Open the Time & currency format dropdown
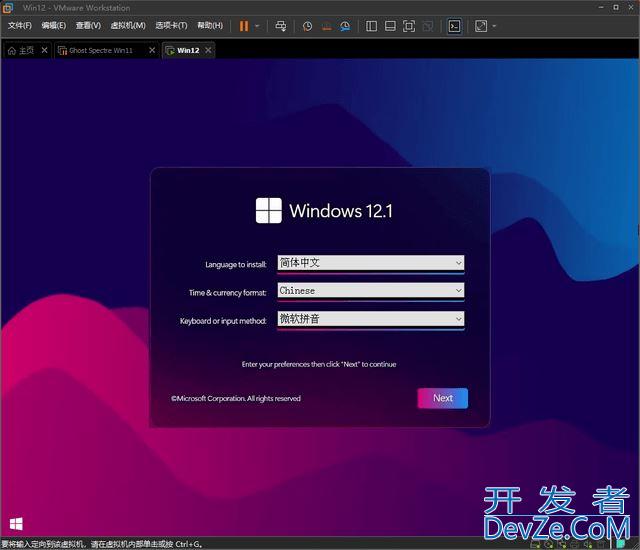This screenshot has height=550, width=640. tap(371, 291)
